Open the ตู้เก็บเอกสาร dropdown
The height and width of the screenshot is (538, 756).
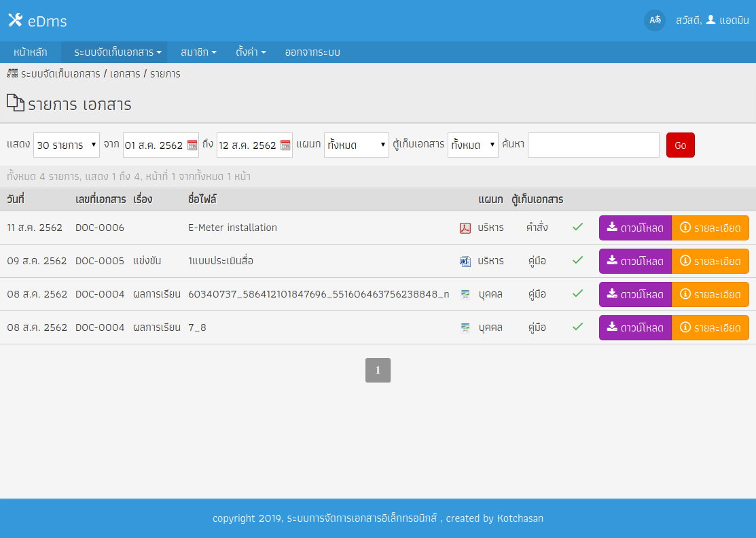[473, 145]
